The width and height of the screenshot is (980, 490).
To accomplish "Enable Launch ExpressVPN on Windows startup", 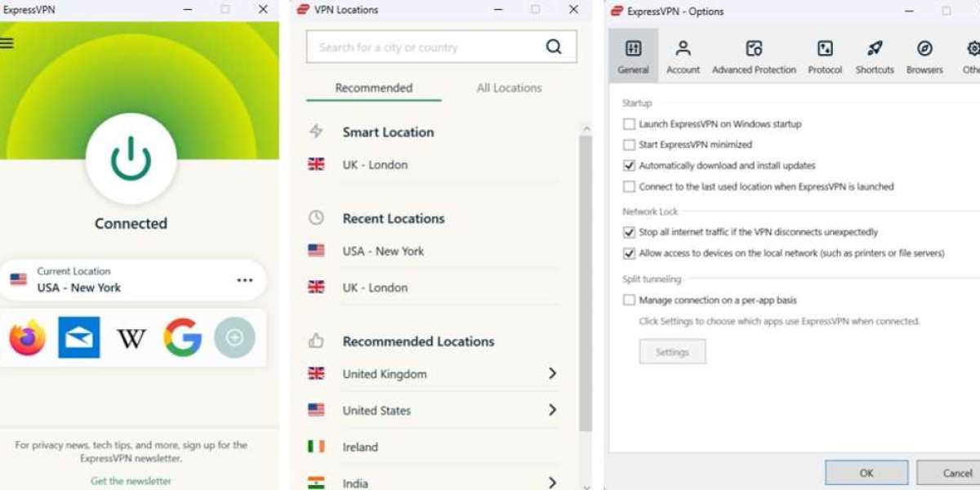I will (x=629, y=124).
